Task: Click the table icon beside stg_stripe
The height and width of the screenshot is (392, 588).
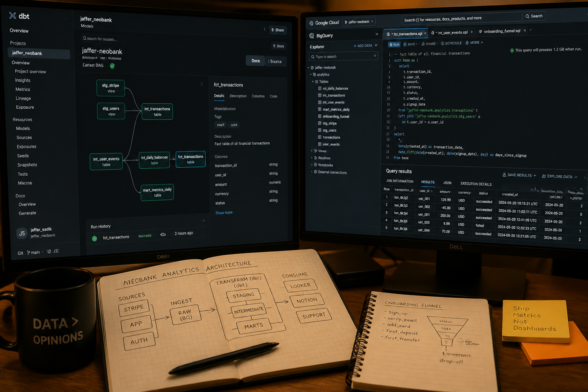Action: click(320, 123)
